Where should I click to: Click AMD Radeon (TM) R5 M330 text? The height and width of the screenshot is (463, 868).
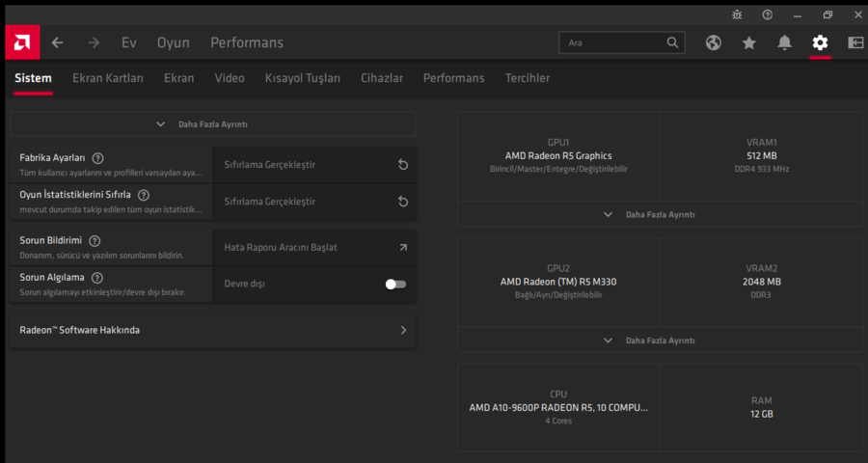558,282
